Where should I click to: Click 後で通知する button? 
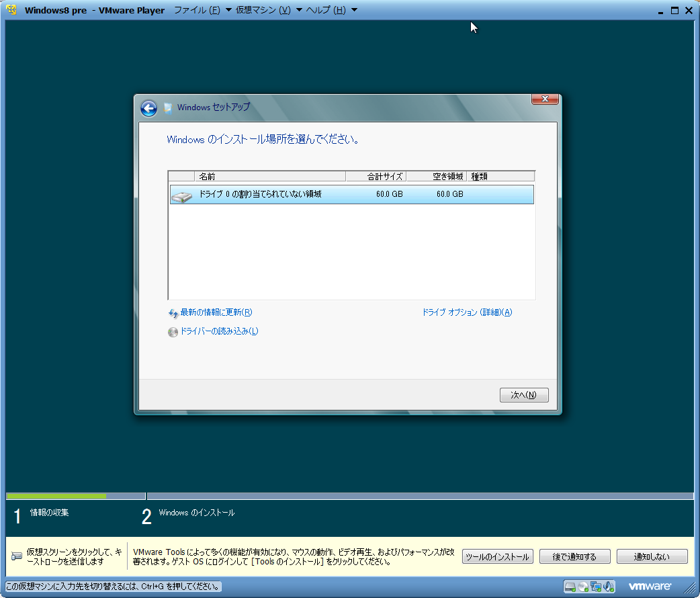click(x=574, y=556)
